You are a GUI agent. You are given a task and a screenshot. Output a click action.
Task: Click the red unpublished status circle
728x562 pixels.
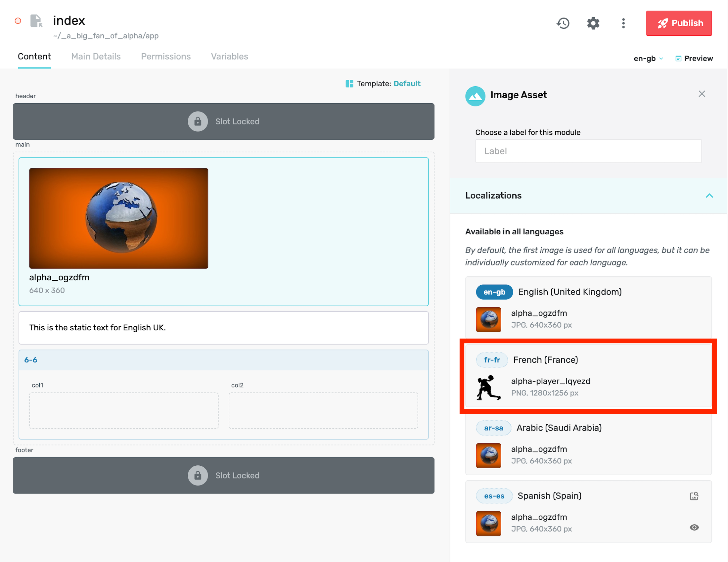point(18,21)
